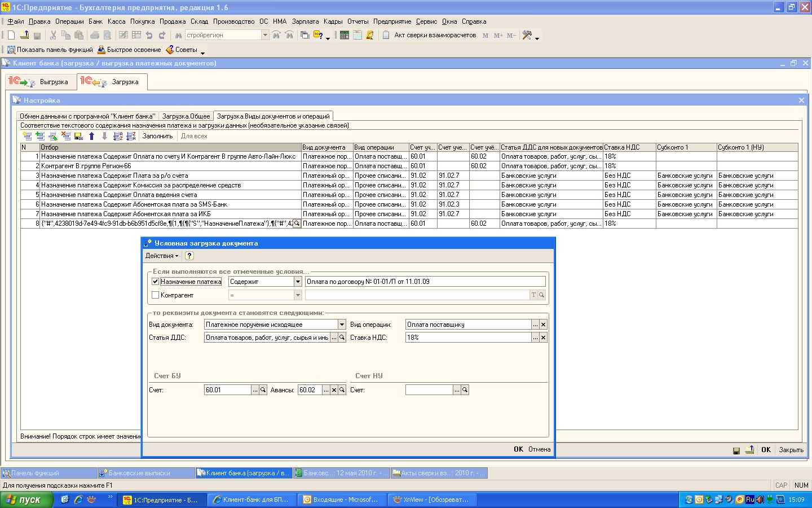Image resolution: width=812 pixels, height=508 pixels.
Task: Check the Контрагент condition checkbox
Action: [x=156, y=295]
